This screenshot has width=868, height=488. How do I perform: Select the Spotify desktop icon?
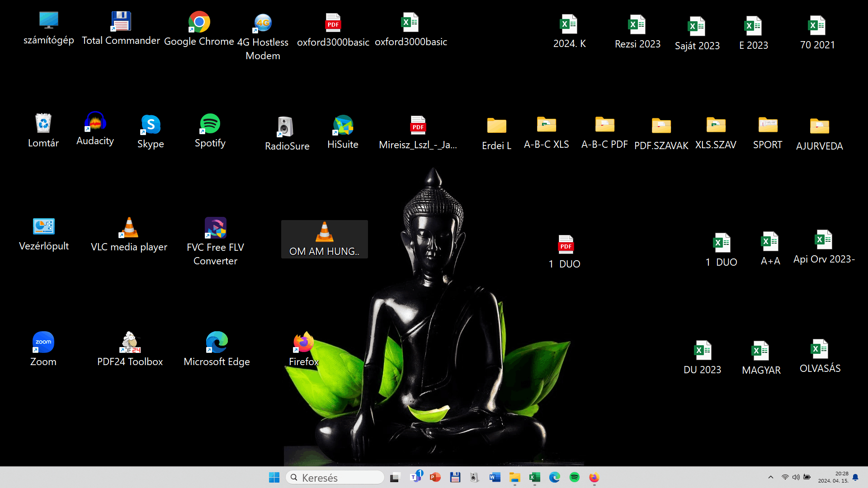coord(210,124)
